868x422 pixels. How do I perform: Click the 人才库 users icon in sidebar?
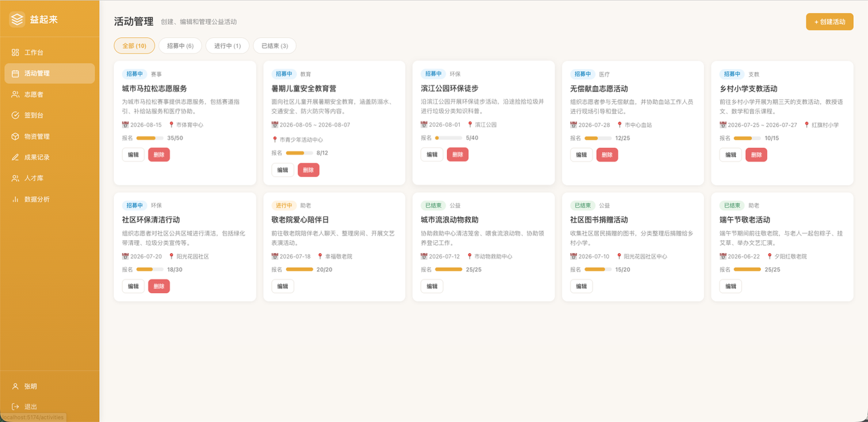pyautogui.click(x=16, y=178)
